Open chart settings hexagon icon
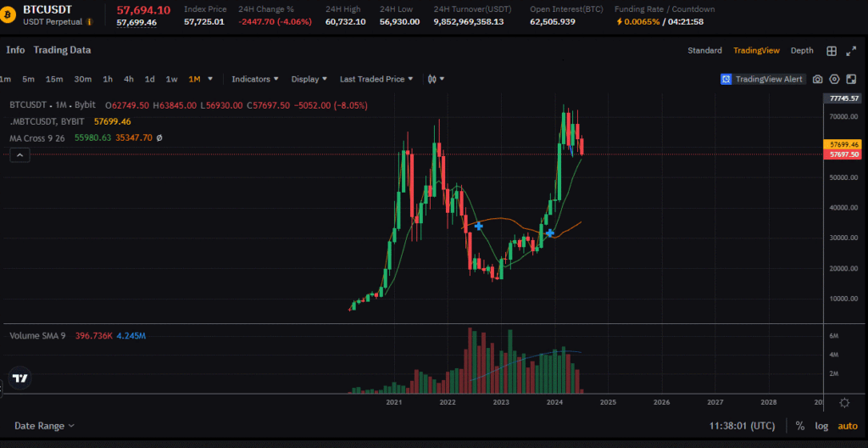 [x=834, y=79]
